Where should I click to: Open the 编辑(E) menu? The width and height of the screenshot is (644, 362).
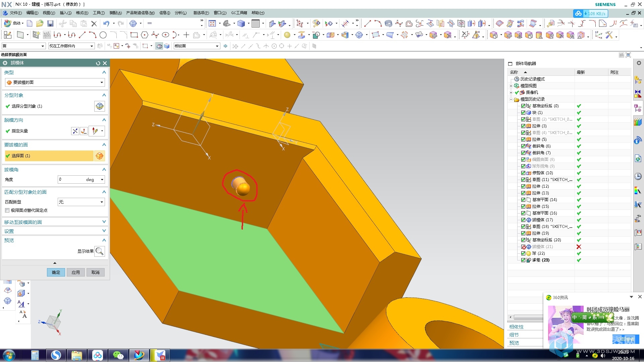[x=32, y=13]
